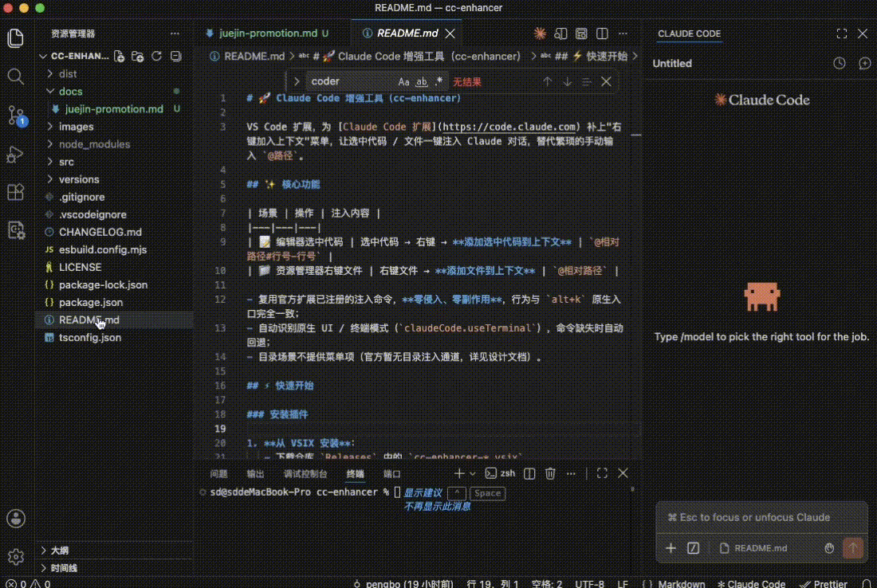877x588 pixels.
Task: Open the Extensions view
Action: [16, 192]
